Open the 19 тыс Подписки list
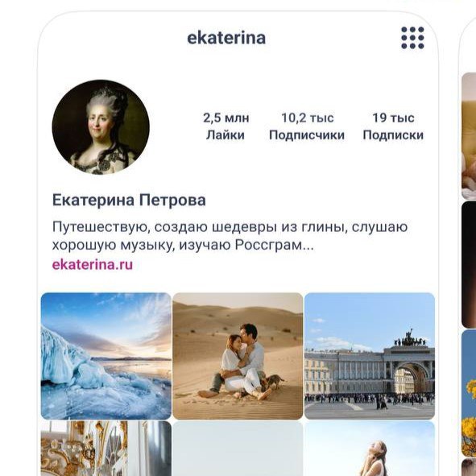This screenshot has height=476, width=476. [x=393, y=126]
